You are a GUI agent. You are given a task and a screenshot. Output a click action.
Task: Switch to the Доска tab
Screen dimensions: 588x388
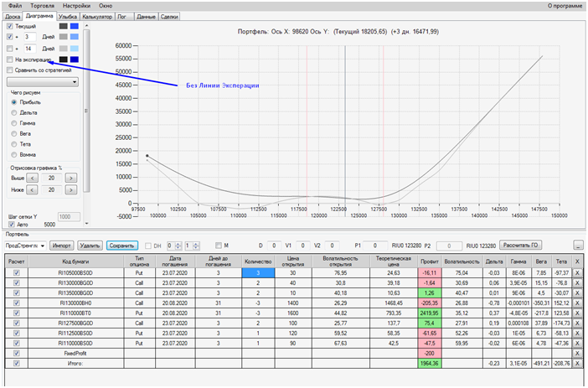point(13,17)
